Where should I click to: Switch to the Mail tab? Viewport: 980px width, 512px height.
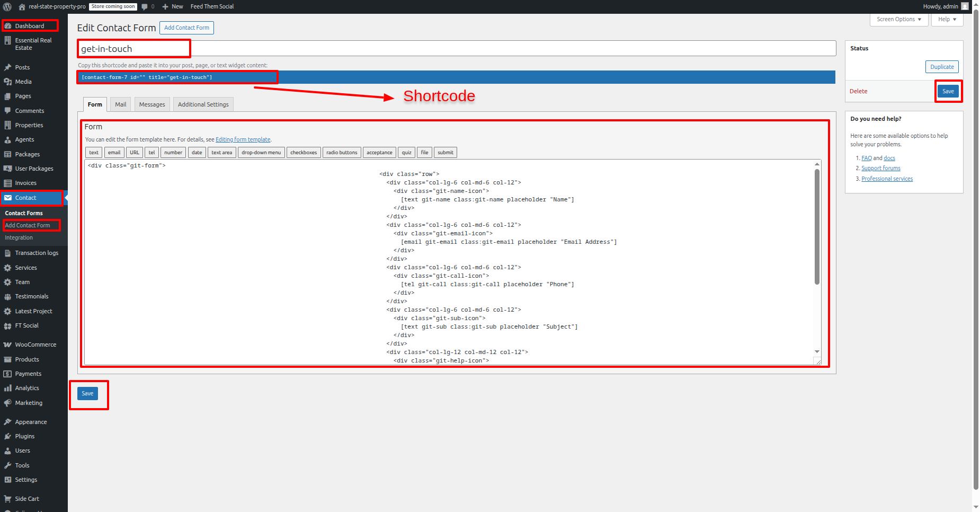[x=121, y=104]
